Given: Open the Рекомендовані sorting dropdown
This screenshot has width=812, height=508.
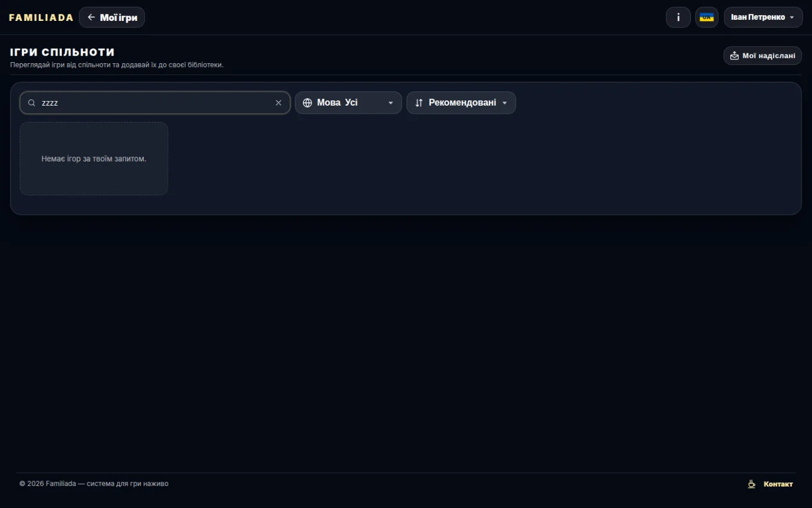Looking at the screenshot, I should point(461,103).
